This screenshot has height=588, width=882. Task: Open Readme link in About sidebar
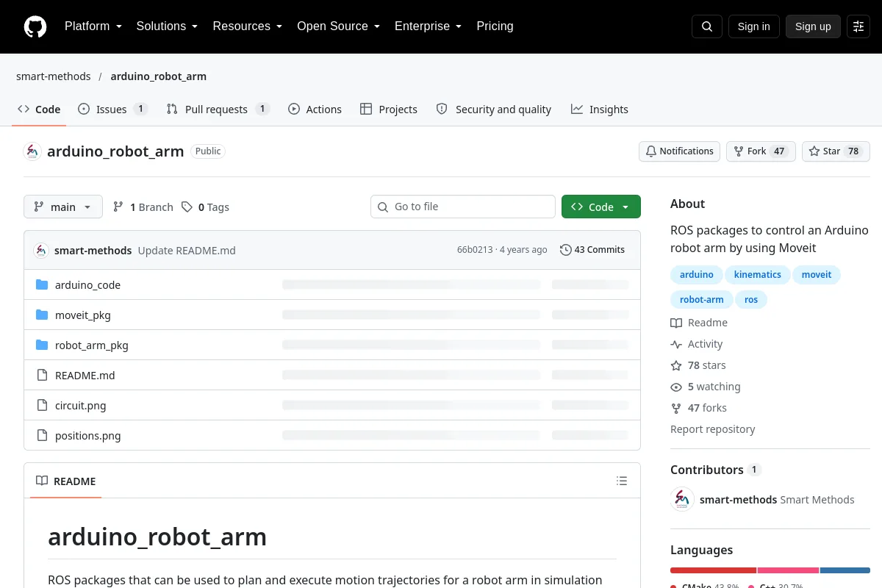(699, 323)
